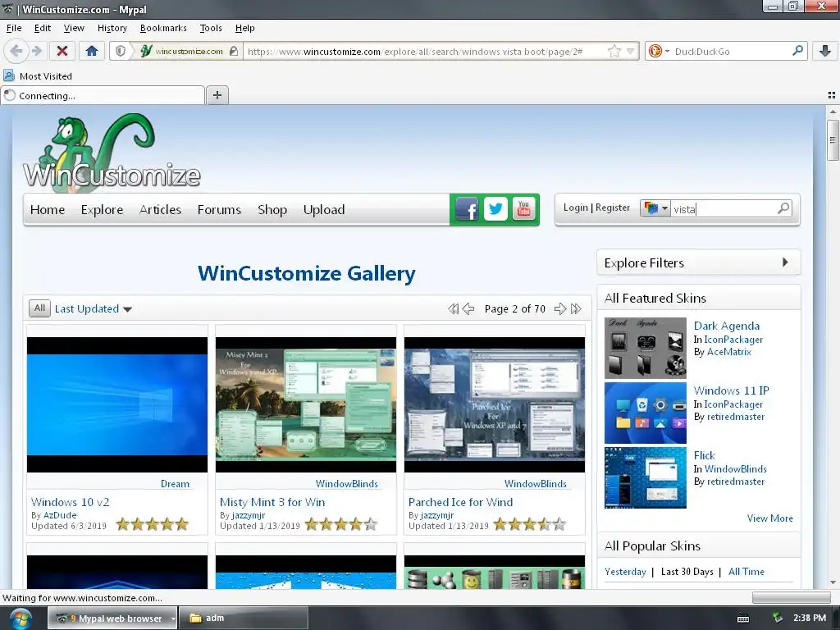Open the Upload navigation link
The height and width of the screenshot is (630, 840).
coord(323,209)
